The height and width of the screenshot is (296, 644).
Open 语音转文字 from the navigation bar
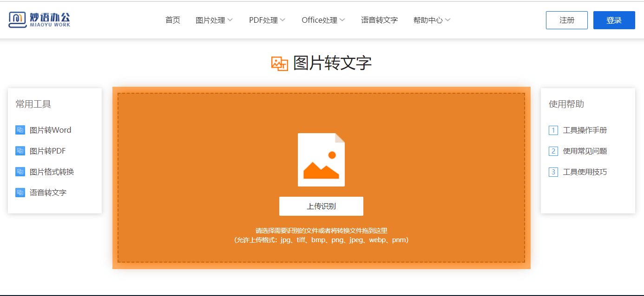379,20
